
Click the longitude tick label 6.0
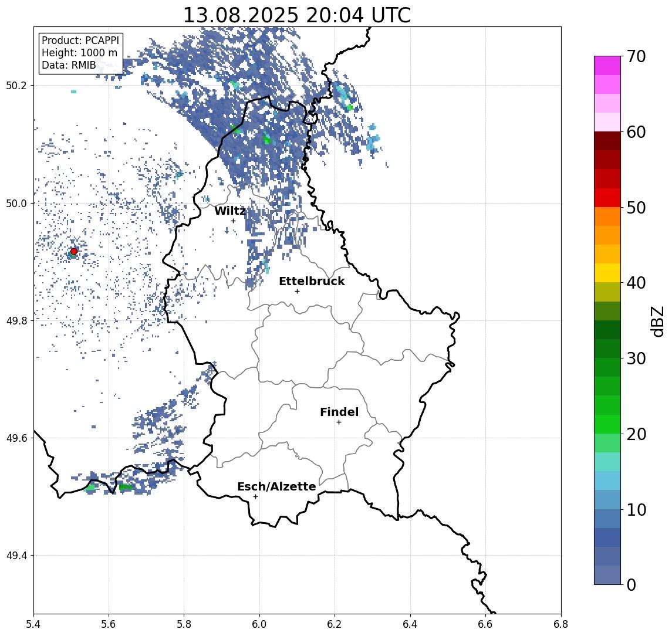point(260,624)
